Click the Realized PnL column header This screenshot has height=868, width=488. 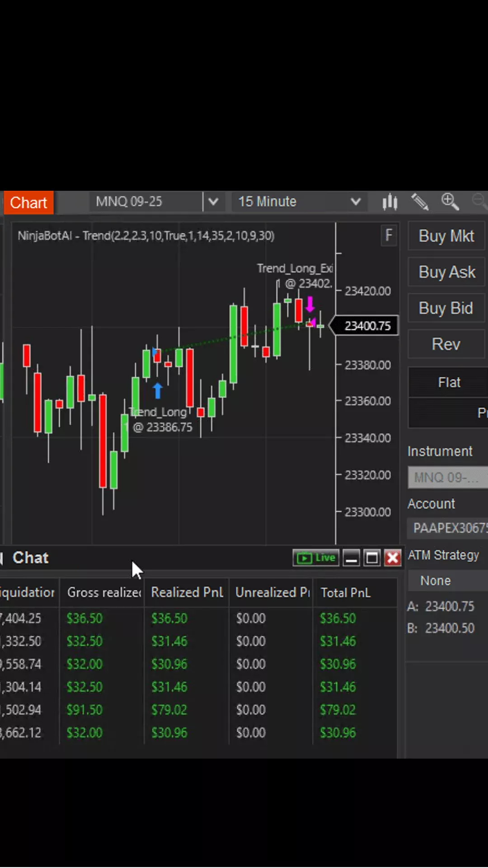187,592
